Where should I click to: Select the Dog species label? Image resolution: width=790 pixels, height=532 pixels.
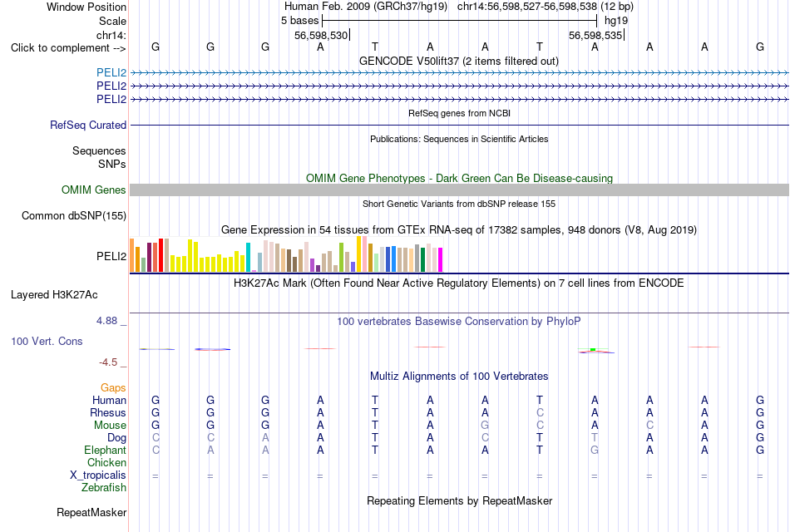[117, 438]
